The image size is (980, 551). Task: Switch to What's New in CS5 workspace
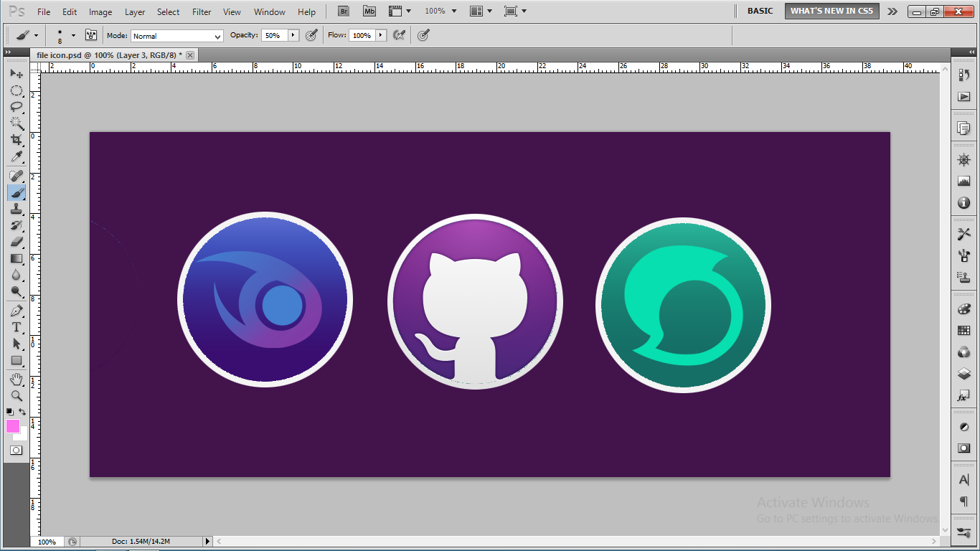click(831, 11)
